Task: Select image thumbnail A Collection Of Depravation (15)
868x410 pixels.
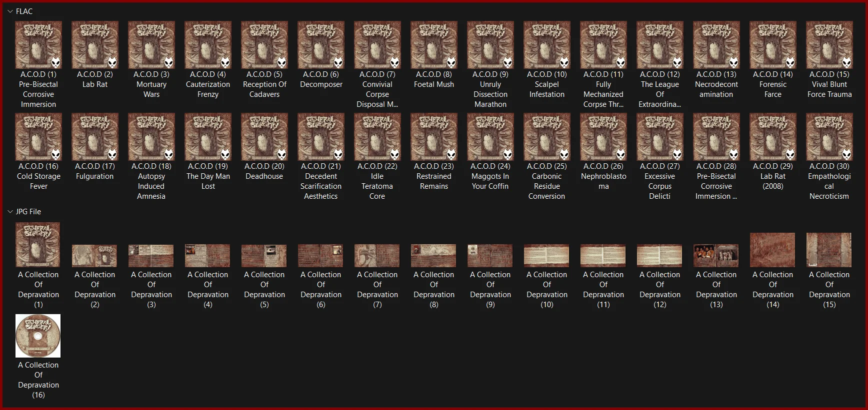Action: tap(829, 250)
